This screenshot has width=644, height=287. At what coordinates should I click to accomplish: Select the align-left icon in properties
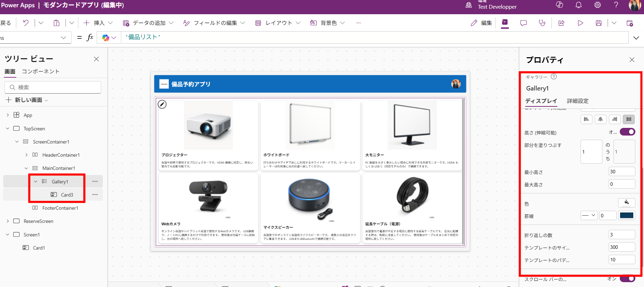point(586,119)
